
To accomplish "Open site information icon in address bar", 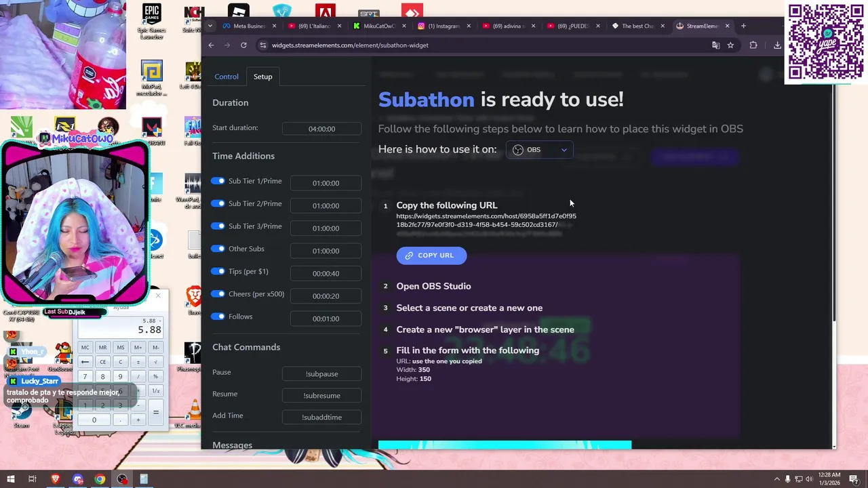I will [x=262, y=45].
